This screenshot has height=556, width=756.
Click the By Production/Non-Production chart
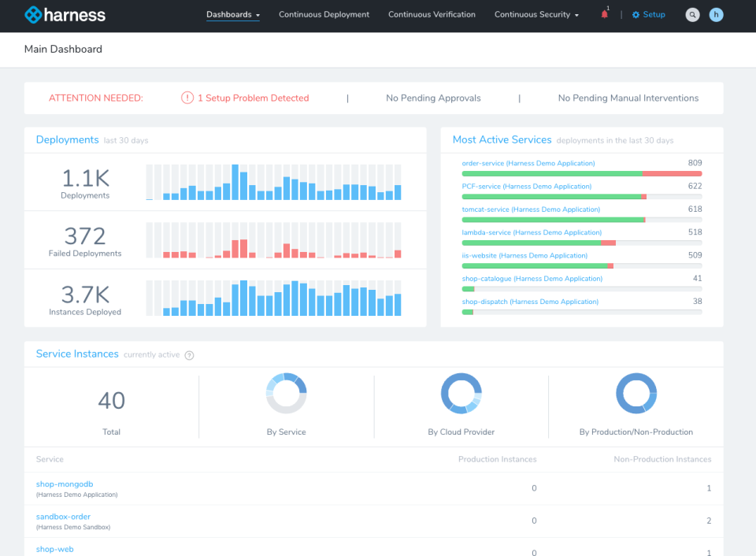tap(636, 393)
